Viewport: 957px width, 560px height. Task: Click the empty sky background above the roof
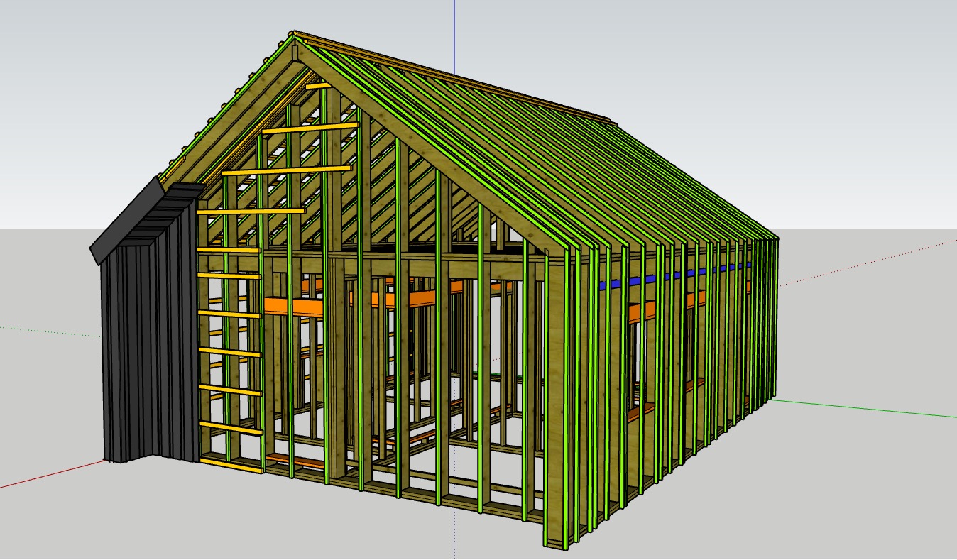tap(710, 57)
